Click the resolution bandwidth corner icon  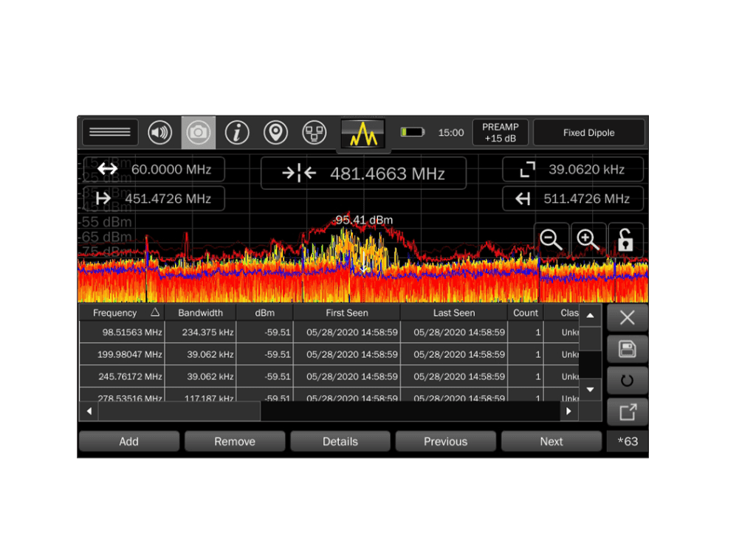pyautogui.click(x=527, y=170)
